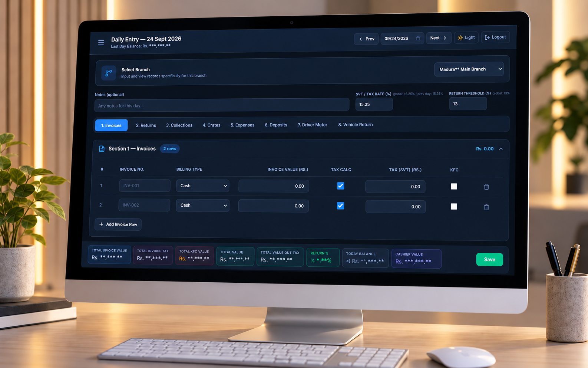The height and width of the screenshot is (368, 588).
Task: Select the 1. Invoices tab
Action: (111, 125)
